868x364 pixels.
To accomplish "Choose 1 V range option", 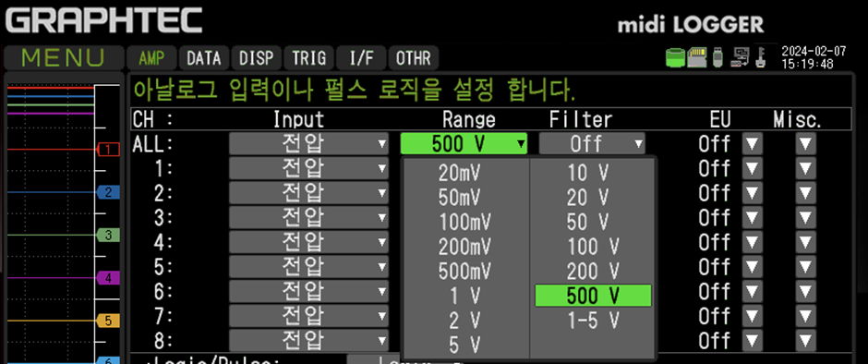I will (x=465, y=297).
